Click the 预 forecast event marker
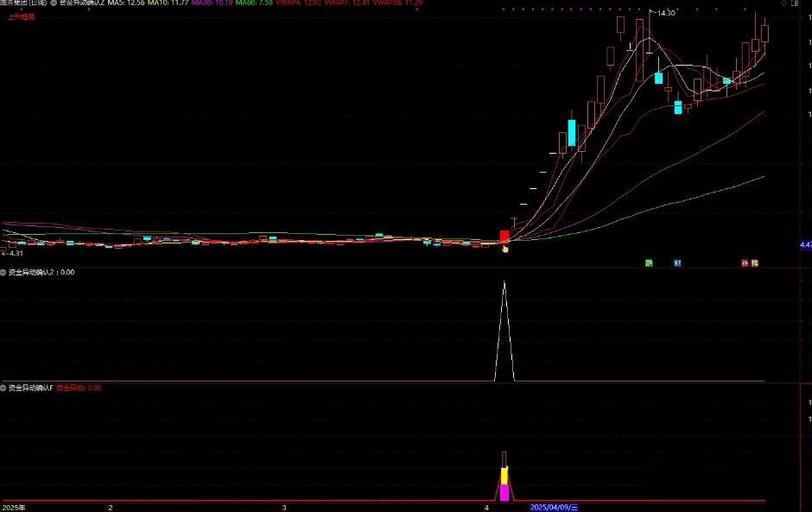 pos(754,262)
